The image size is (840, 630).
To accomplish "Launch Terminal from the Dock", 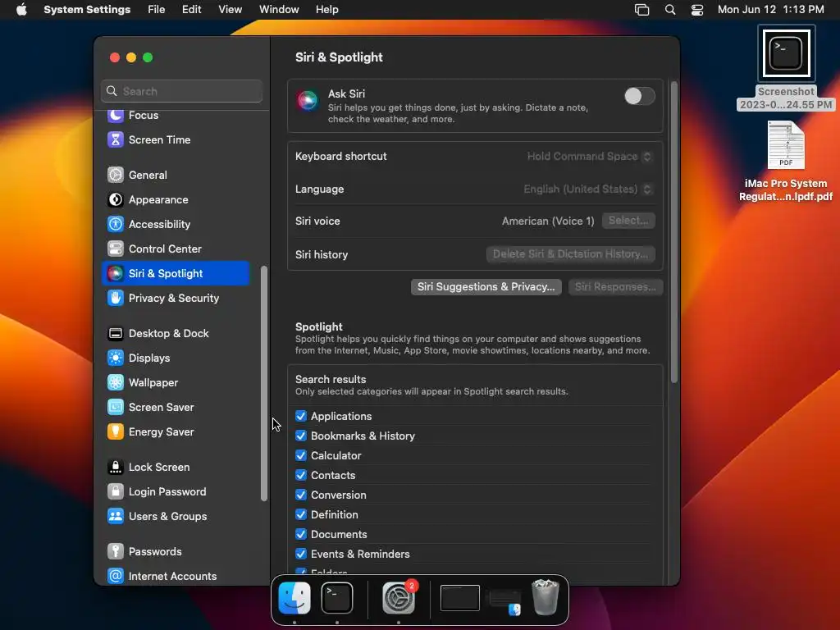I will (x=336, y=598).
